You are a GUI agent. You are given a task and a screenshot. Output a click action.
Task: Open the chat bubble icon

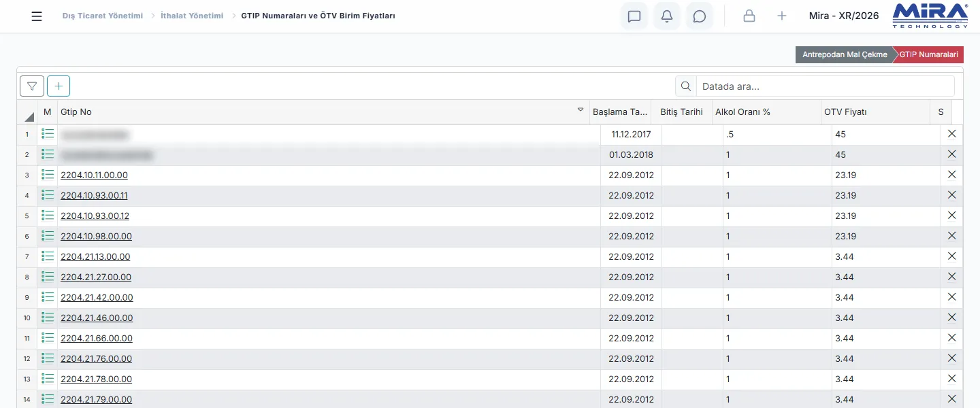pos(700,16)
